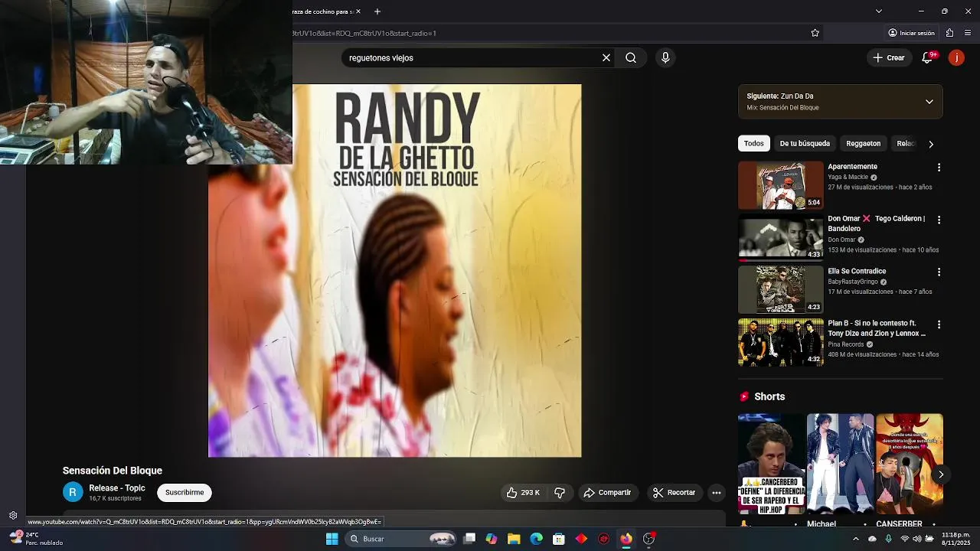This screenshot has width=980, height=551.
Task: Show more filter chips with arrow
Action: pos(931,144)
